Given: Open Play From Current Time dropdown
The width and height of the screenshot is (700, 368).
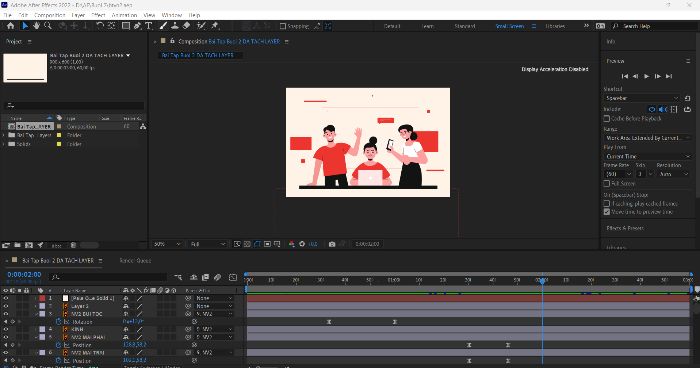Looking at the screenshot, I should point(648,156).
